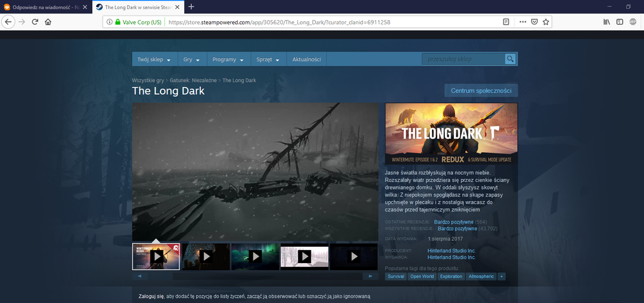Expand the 'Twój sklep' dropdown menu
The height and width of the screenshot is (303, 644).
coord(153,59)
